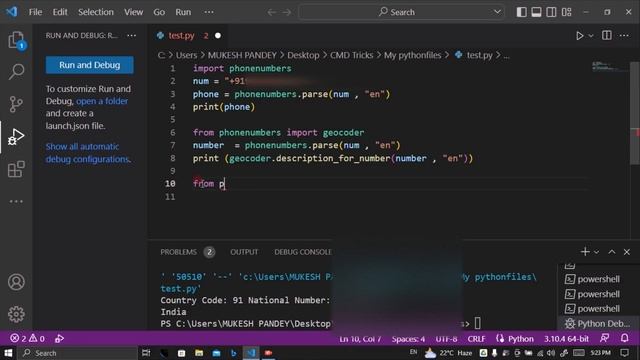
Task: Close the bottom panel
Action: click(x=627, y=252)
